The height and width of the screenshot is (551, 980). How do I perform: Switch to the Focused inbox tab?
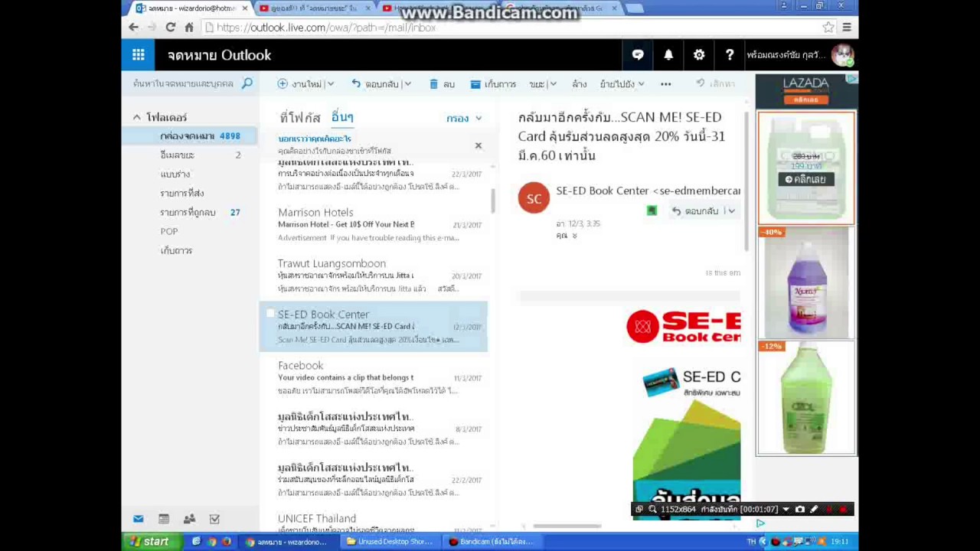(x=299, y=118)
